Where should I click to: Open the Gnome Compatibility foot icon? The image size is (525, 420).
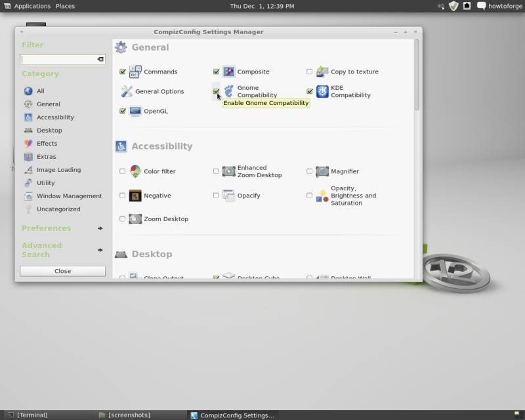point(228,91)
